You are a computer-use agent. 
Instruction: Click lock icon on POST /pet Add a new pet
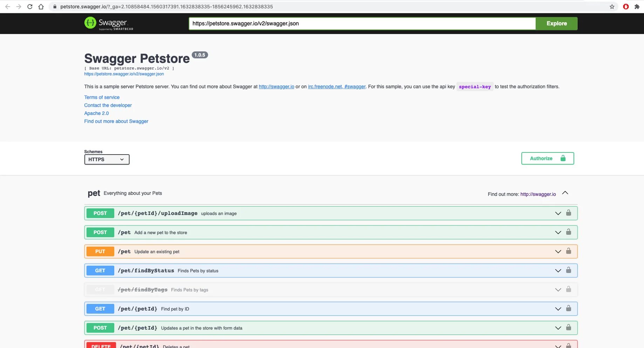[569, 232]
